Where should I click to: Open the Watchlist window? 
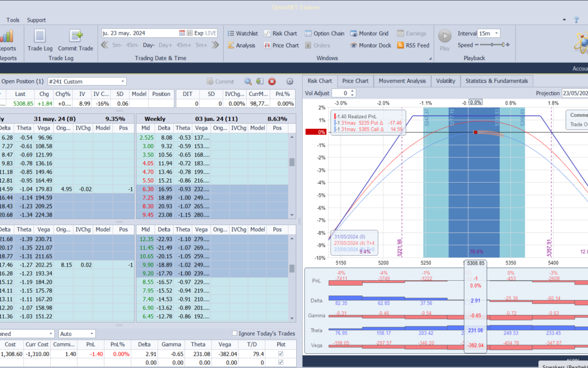242,33
